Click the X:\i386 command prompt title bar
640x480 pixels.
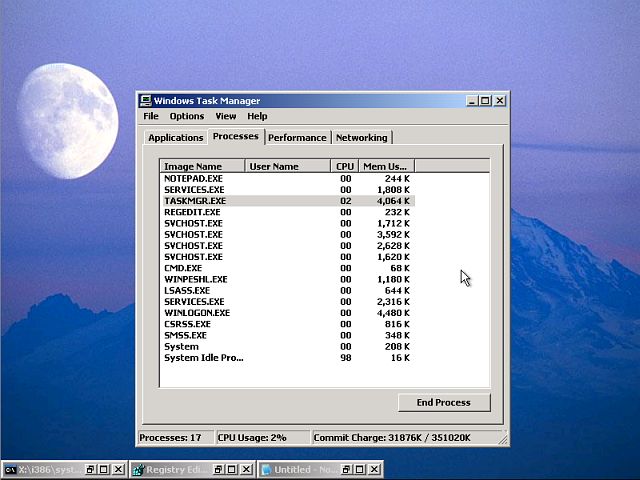coord(64,469)
